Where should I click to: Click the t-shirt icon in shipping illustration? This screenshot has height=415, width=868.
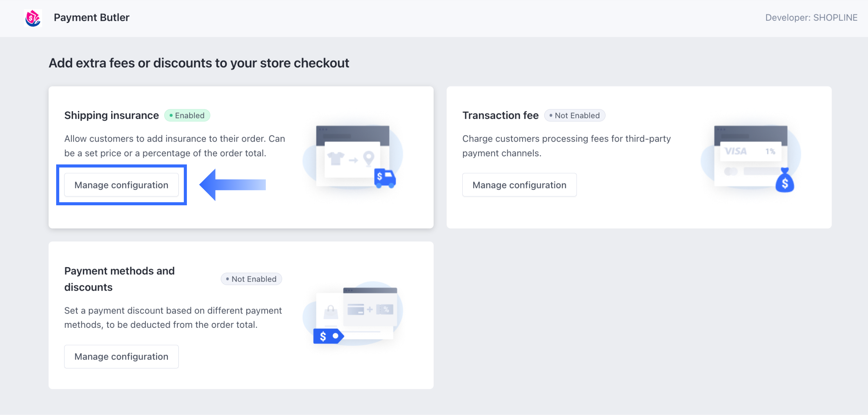tap(336, 158)
